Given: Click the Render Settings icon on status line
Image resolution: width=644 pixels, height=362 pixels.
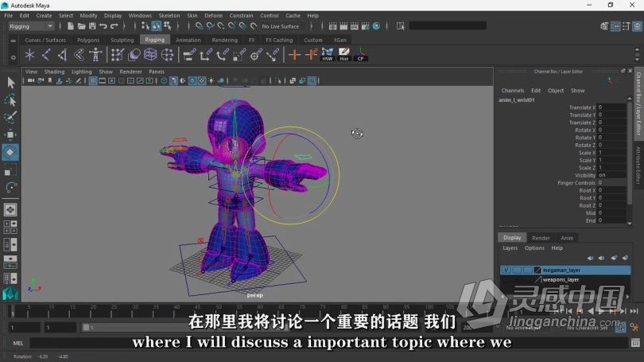Looking at the screenshot, I should point(365,26).
